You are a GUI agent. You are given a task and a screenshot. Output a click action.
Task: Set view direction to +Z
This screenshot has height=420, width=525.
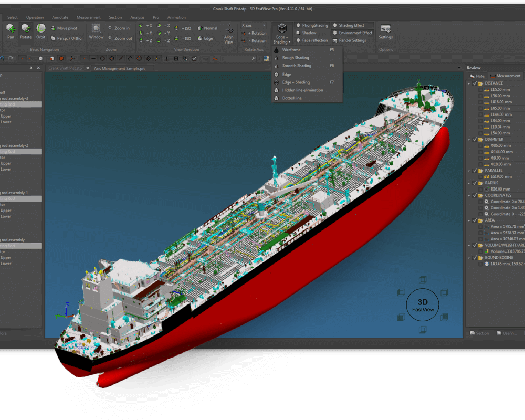pos(145,40)
